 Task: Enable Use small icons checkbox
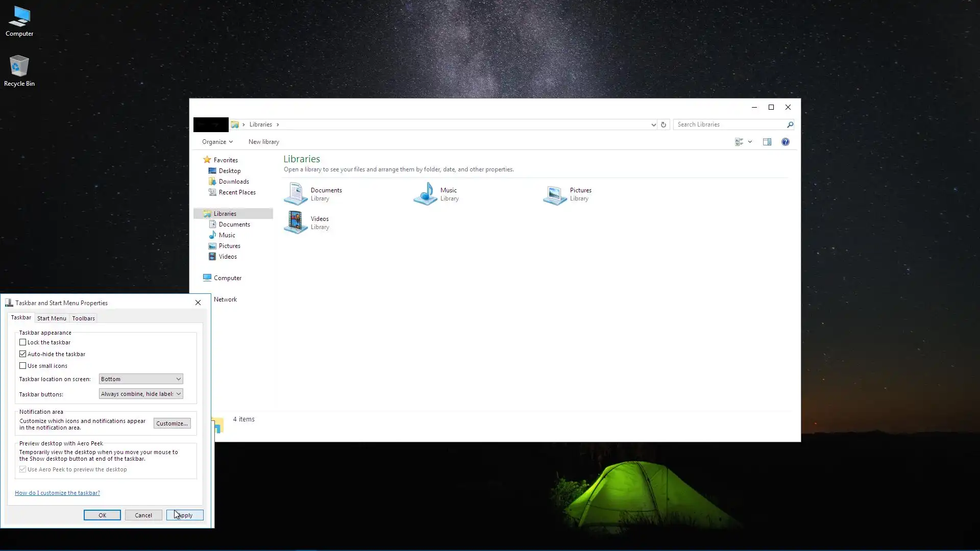coord(23,366)
